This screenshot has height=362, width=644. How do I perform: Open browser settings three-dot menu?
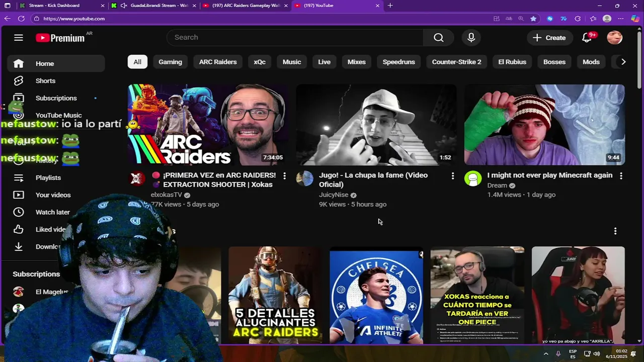tap(621, 19)
